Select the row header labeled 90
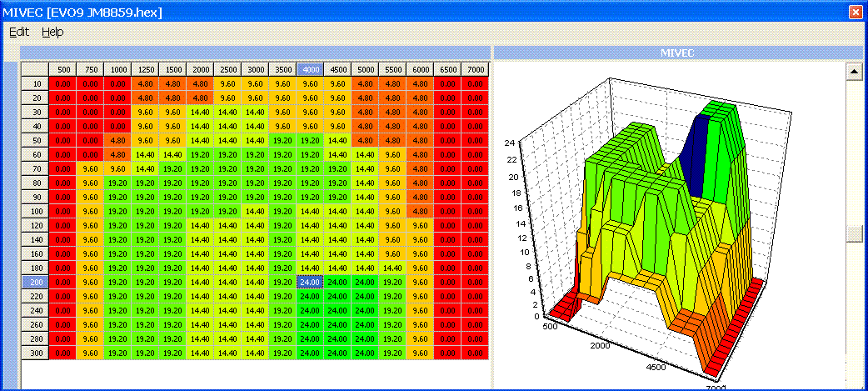Image resolution: width=868 pixels, height=391 pixels. coord(36,197)
